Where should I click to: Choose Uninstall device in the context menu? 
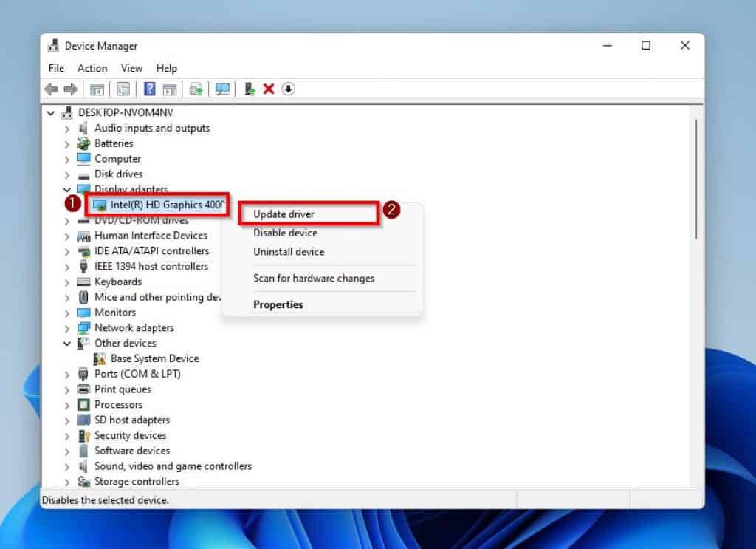click(x=289, y=252)
